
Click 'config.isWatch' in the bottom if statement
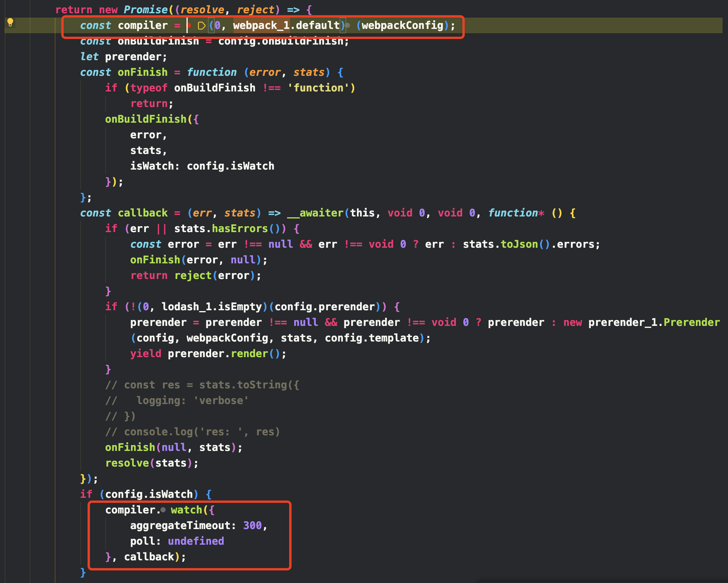pyautogui.click(x=149, y=494)
